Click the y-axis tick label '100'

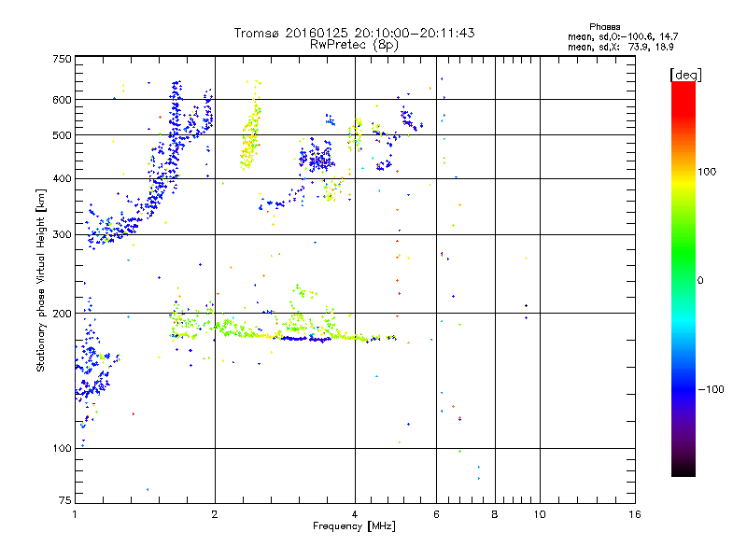[62, 448]
